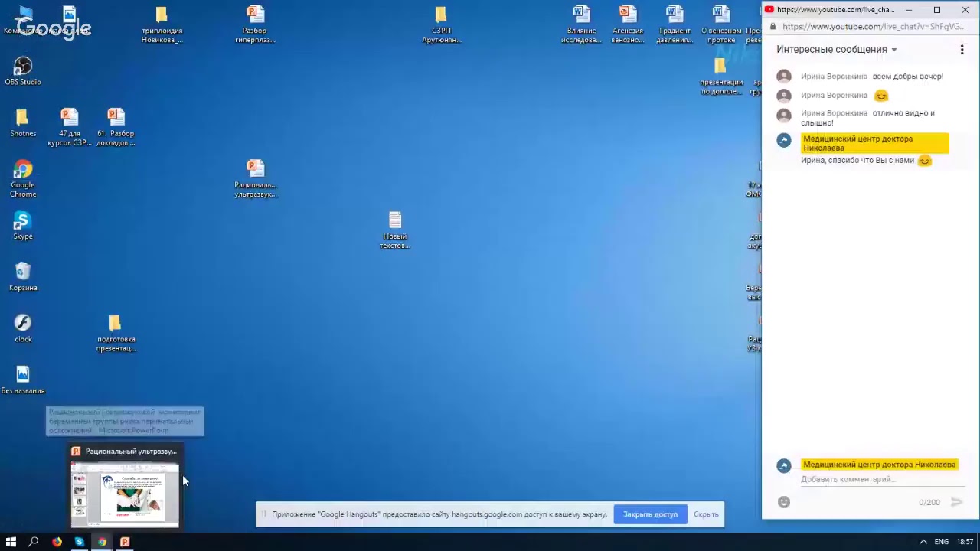This screenshot has width=980, height=551.
Task: Open the Shotnes folder
Action: click(23, 122)
